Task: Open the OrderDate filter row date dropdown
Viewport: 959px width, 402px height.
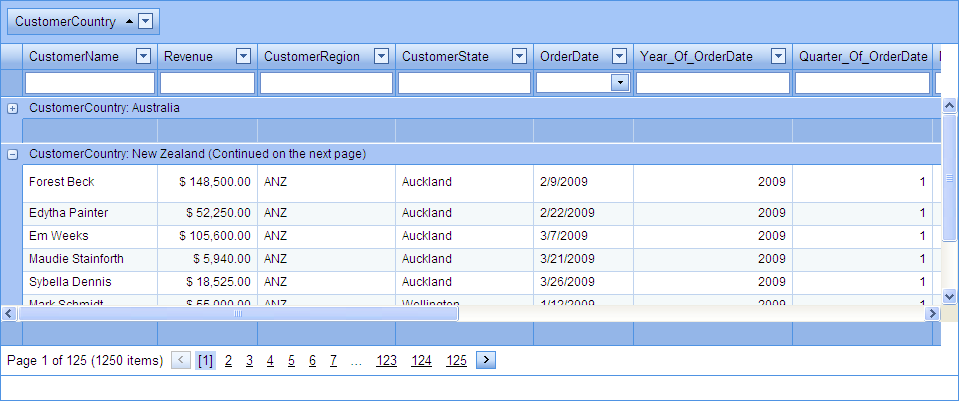Action: tap(620, 83)
